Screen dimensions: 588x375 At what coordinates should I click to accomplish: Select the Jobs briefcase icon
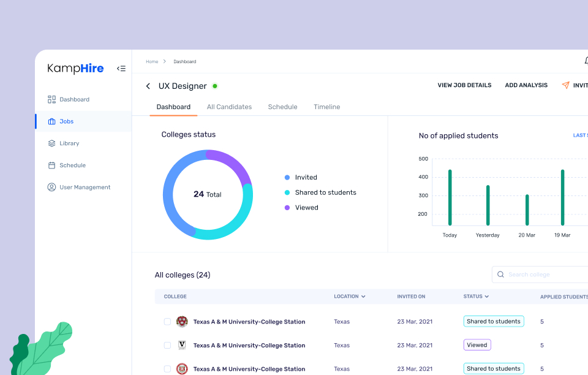point(51,121)
